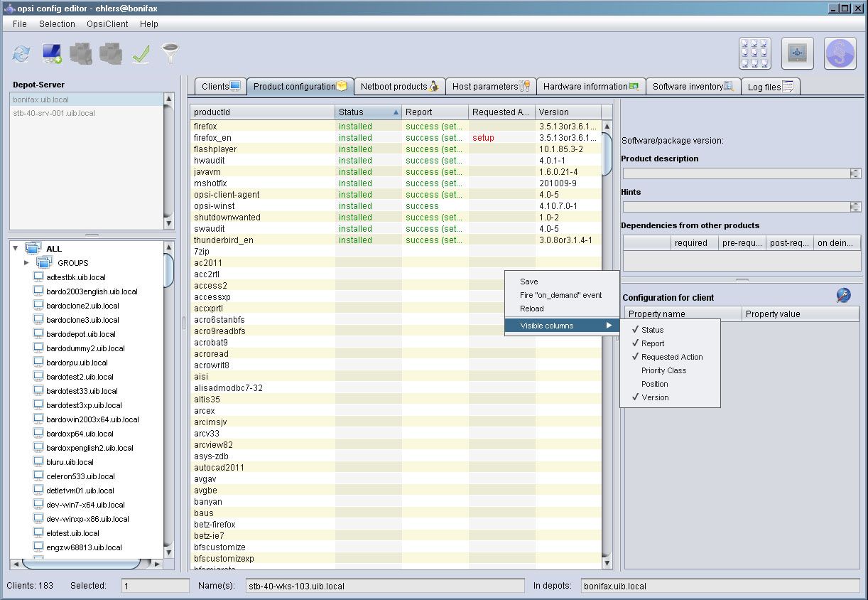Open the Selection menu
The height and width of the screenshot is (600, 868).
coord(57,23)
